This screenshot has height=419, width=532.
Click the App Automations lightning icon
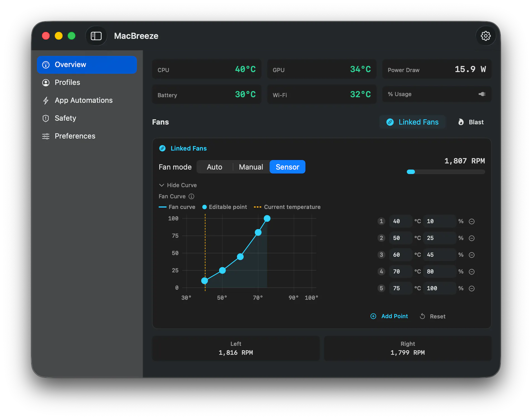(x=46, y=101)
